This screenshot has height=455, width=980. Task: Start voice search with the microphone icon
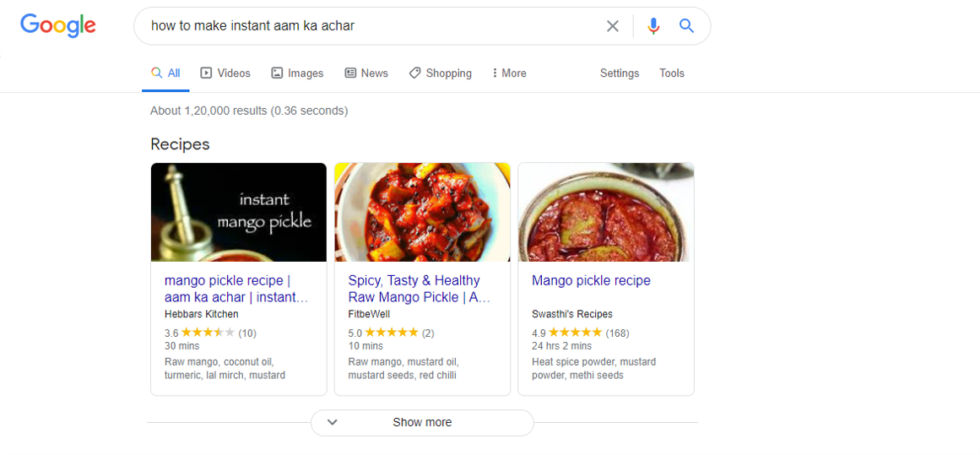[x=653, y=26]
